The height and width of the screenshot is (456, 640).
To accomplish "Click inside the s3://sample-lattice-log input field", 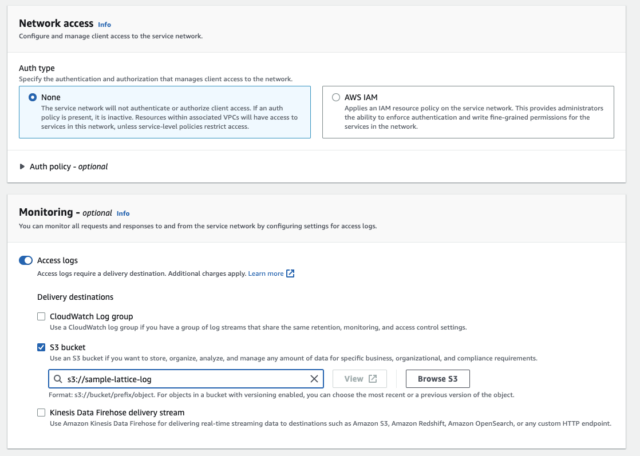I will (x=186, y=379).
